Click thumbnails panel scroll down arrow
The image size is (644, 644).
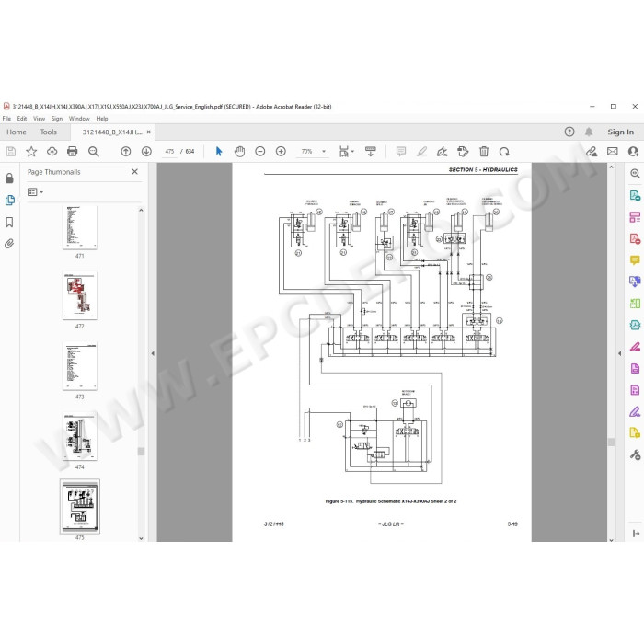(x=141, y=538)
